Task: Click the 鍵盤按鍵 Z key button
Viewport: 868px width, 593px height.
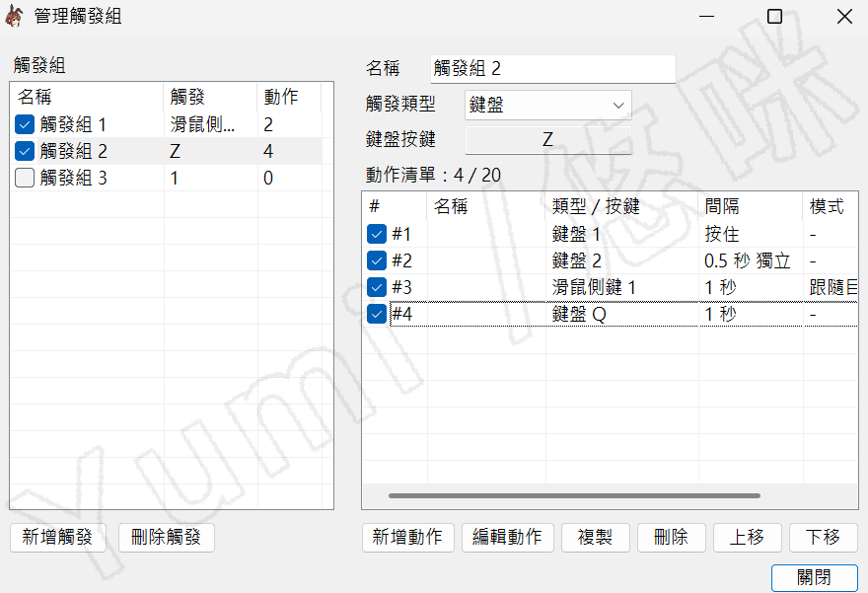Action: [548, 139]
